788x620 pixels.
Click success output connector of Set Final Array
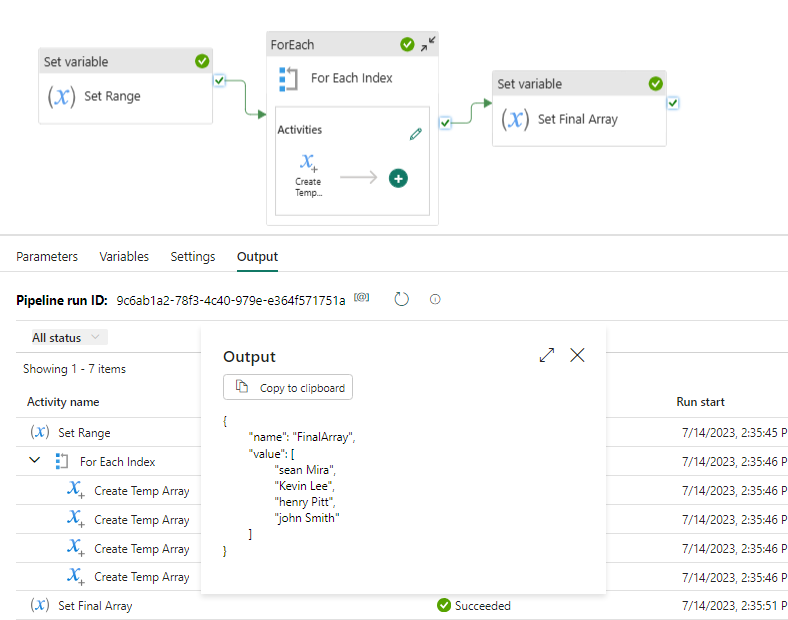673,103
